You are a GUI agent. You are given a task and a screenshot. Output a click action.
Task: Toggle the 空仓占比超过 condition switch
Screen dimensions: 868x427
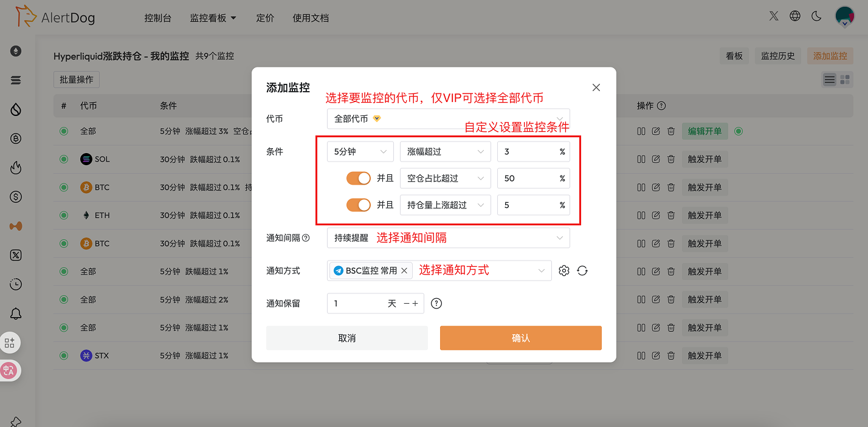359,178
